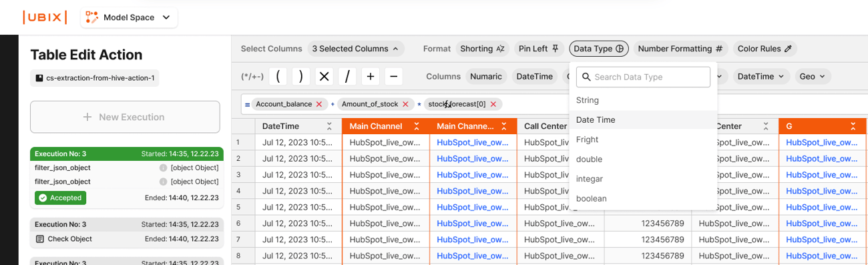868x265 pixels.
Task: Choose boolean data type
Action: point(643,198)
